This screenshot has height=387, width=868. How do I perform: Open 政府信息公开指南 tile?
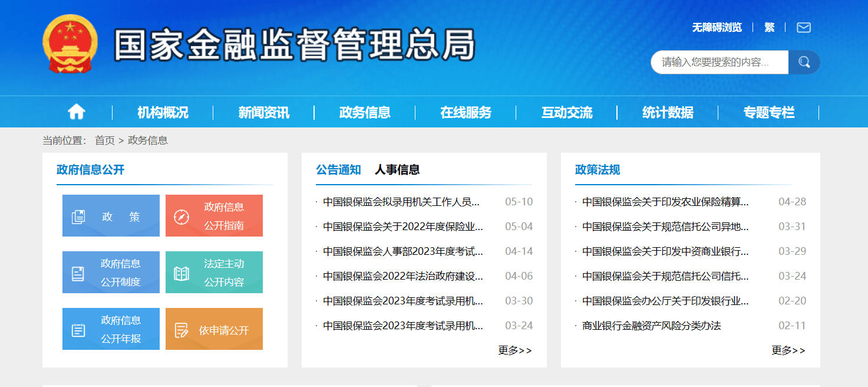click(214, 215)
